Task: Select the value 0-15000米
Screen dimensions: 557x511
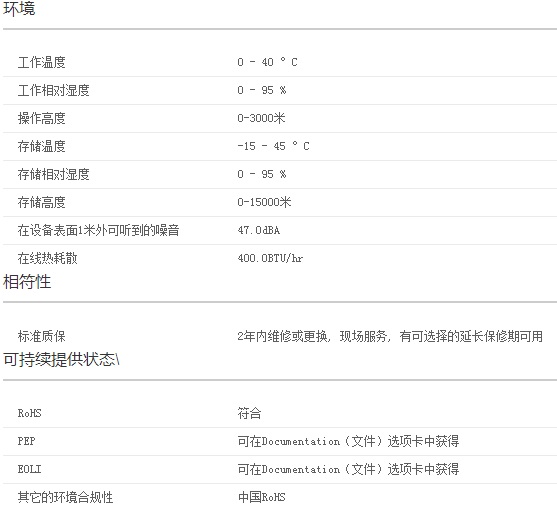Action: coord(264,202)
